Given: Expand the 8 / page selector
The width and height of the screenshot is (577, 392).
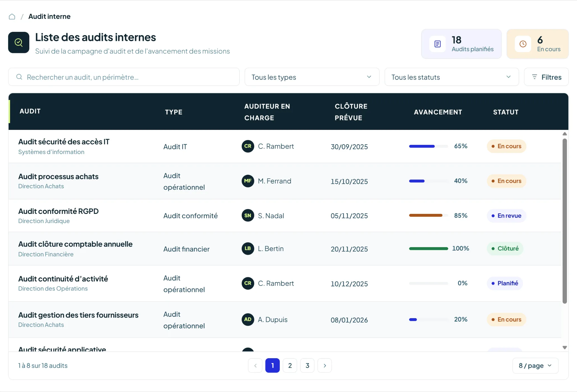Looking at the screenshot, I should pyautogui.click(x=535, y=366).
